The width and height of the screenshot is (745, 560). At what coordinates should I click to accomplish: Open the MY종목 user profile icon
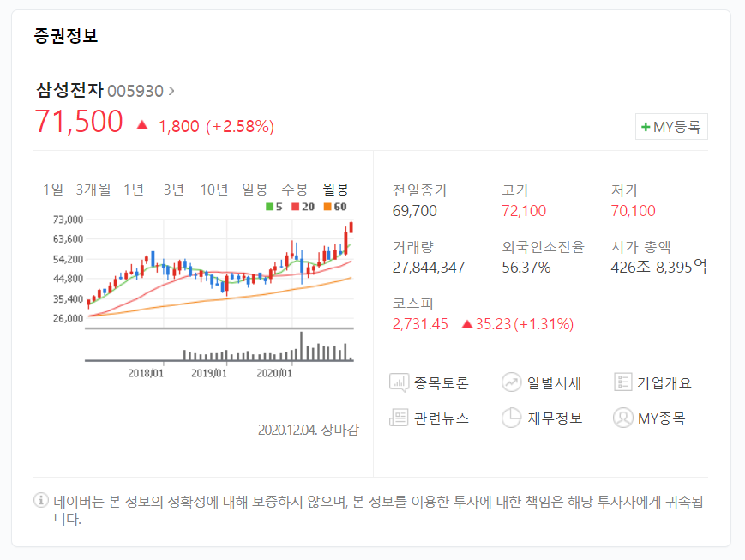point(623,418)
